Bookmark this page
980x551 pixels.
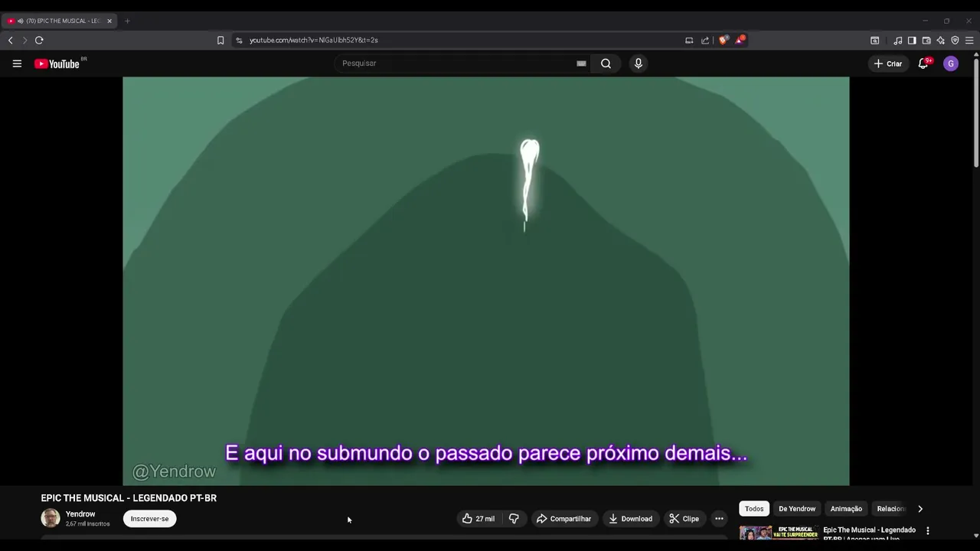point(220,40)
